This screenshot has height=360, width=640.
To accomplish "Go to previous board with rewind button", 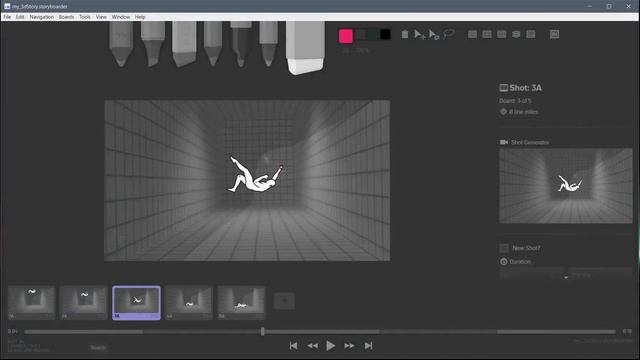I will pyautogui.click(x=312, y=346).
